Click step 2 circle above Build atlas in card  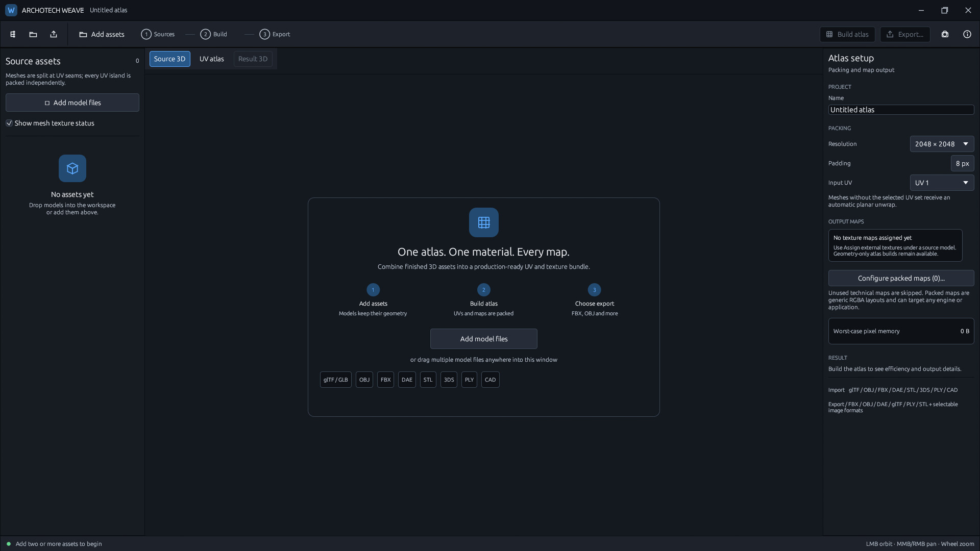pyautogui.click(x=484, y=290)
